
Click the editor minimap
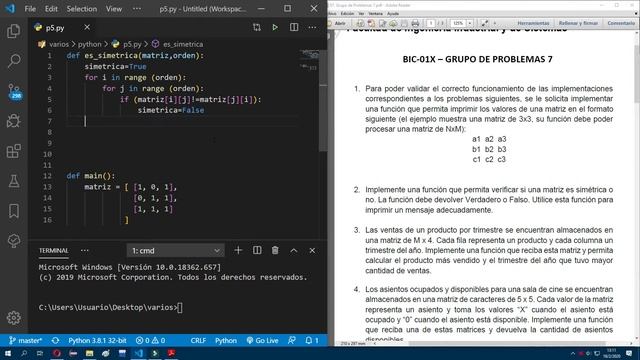(309, 60)
